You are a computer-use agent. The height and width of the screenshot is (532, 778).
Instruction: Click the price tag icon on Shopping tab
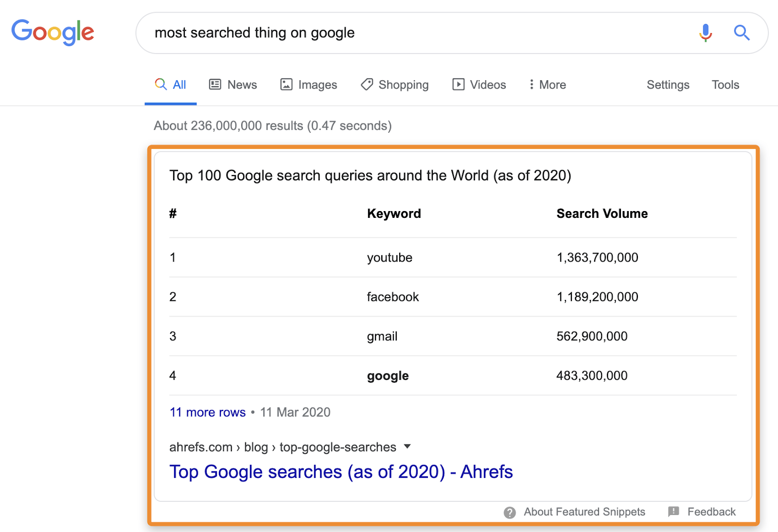coord(367,84)
